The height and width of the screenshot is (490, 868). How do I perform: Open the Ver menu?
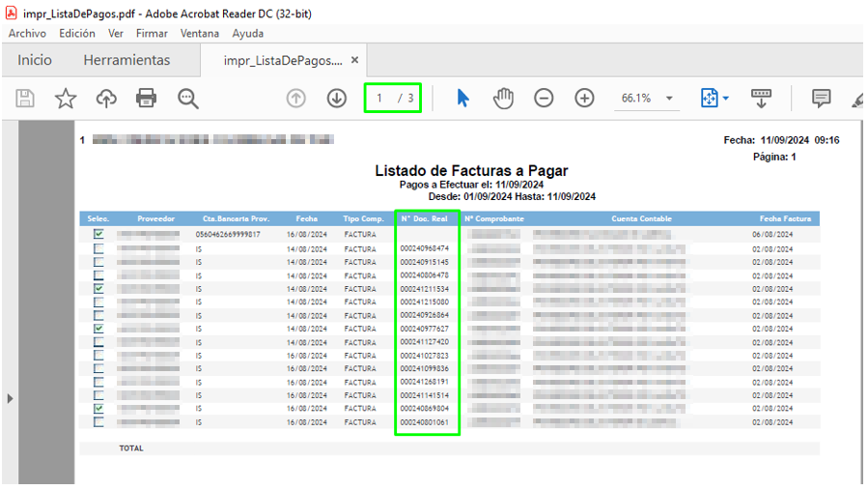116,33
